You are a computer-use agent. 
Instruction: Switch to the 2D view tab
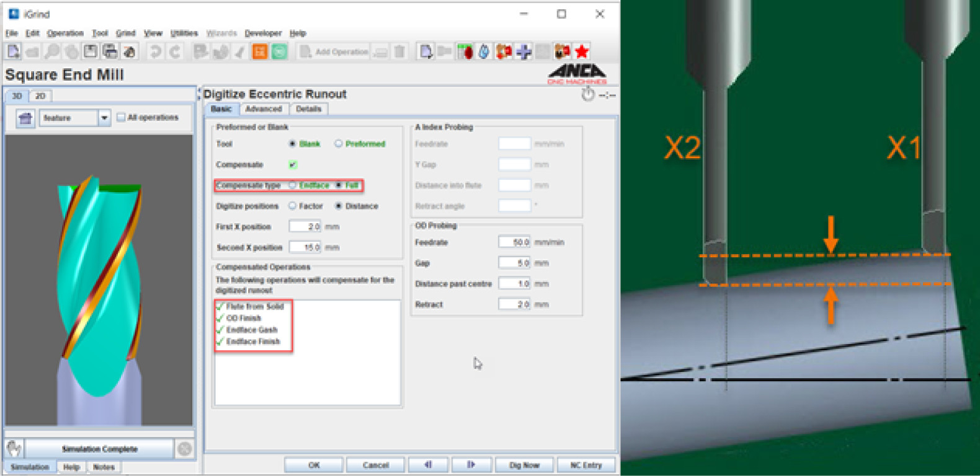40,96
